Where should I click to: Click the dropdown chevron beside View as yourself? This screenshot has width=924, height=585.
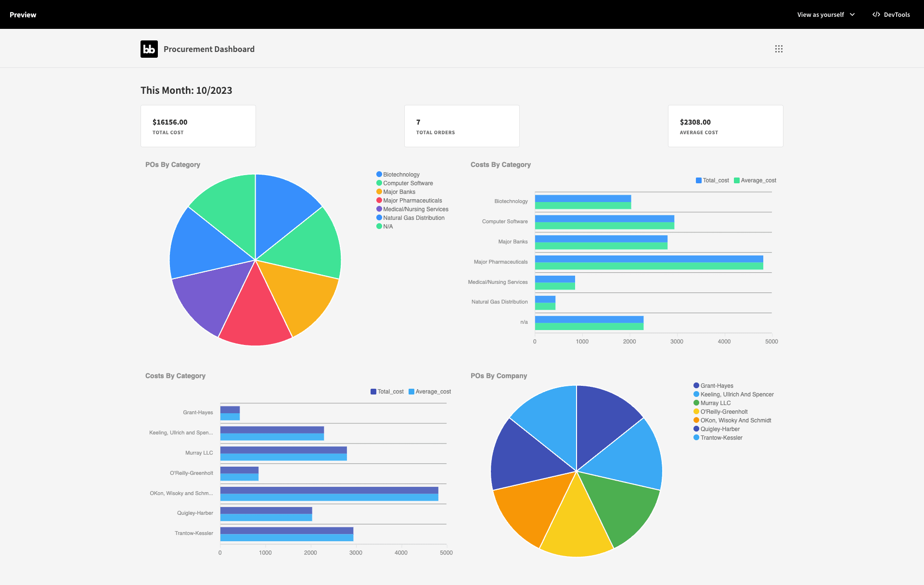click(x=852, y=14)
